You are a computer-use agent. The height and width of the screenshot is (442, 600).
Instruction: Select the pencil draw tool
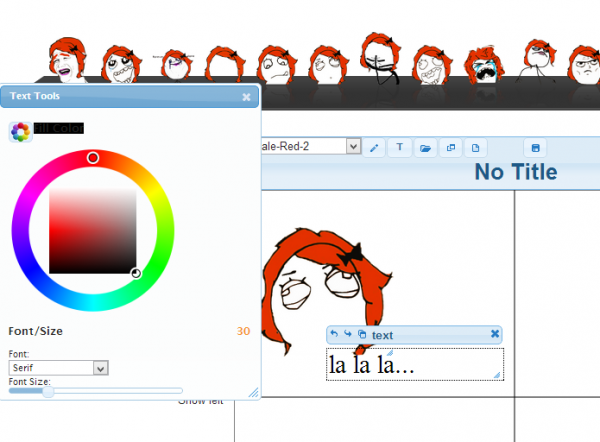(374, 148)
